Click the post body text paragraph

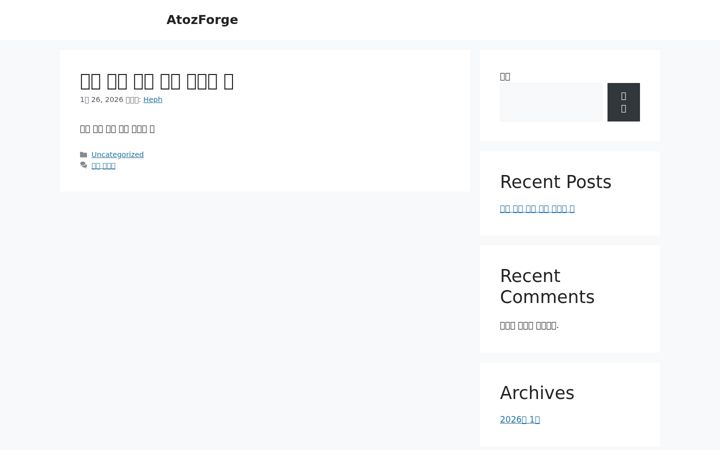(117, 129)
